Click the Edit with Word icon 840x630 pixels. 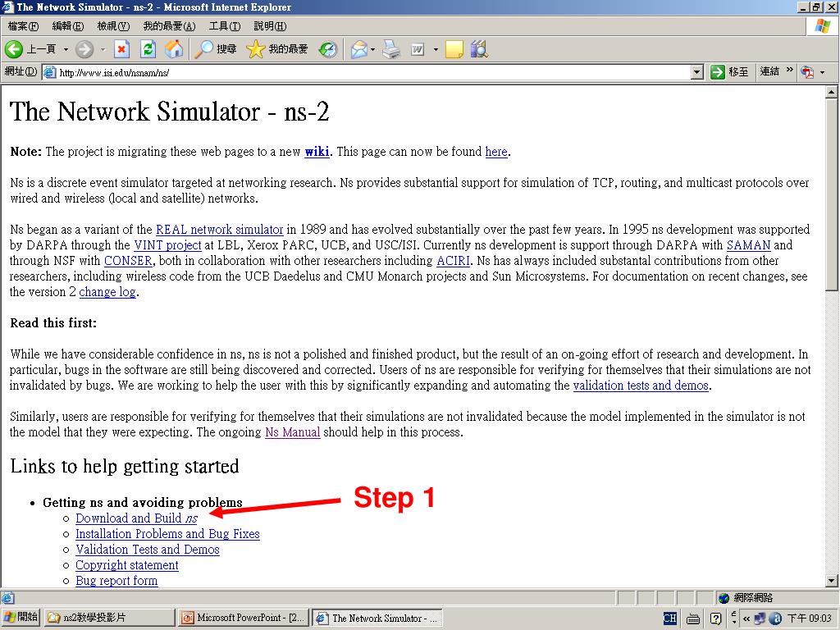click(x=418, y=49)
